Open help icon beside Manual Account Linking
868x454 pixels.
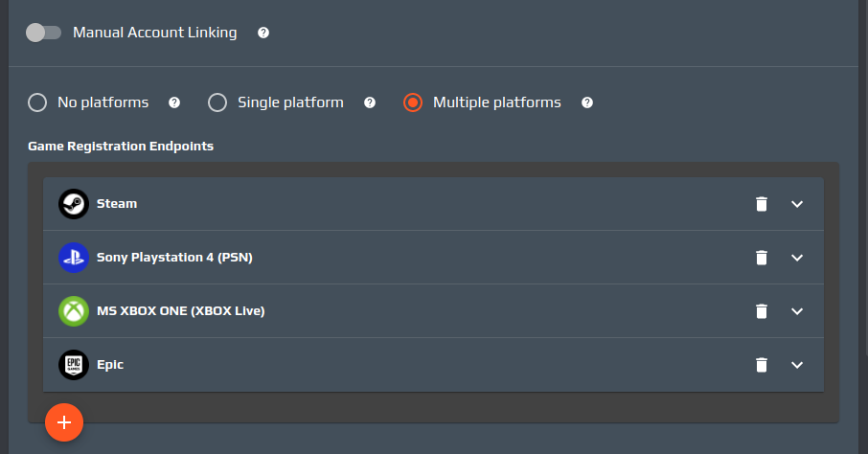click(x=263, y=33)
